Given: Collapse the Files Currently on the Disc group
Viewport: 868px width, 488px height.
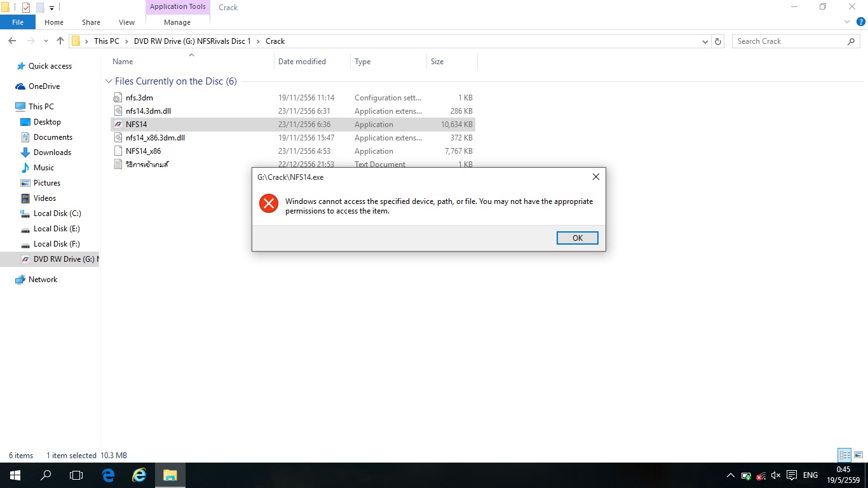Looking at the screenshot, I should 109,81.
